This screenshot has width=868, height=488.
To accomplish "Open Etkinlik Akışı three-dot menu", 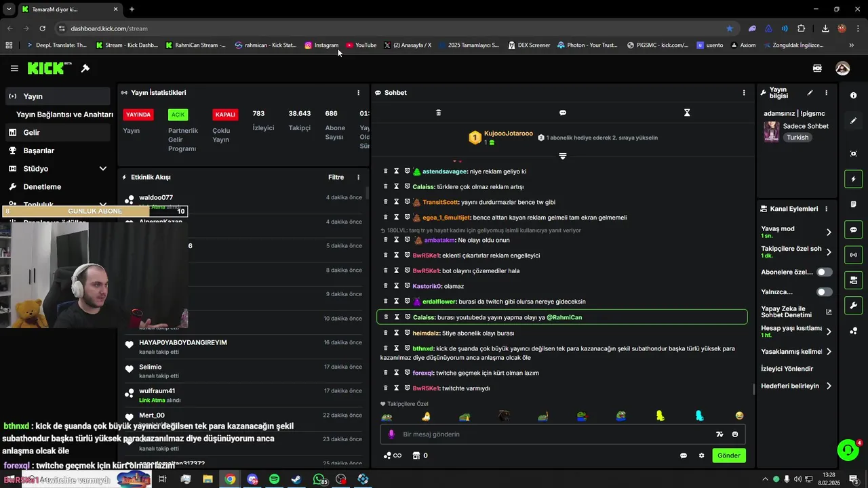I will click(x=359, y=178).
